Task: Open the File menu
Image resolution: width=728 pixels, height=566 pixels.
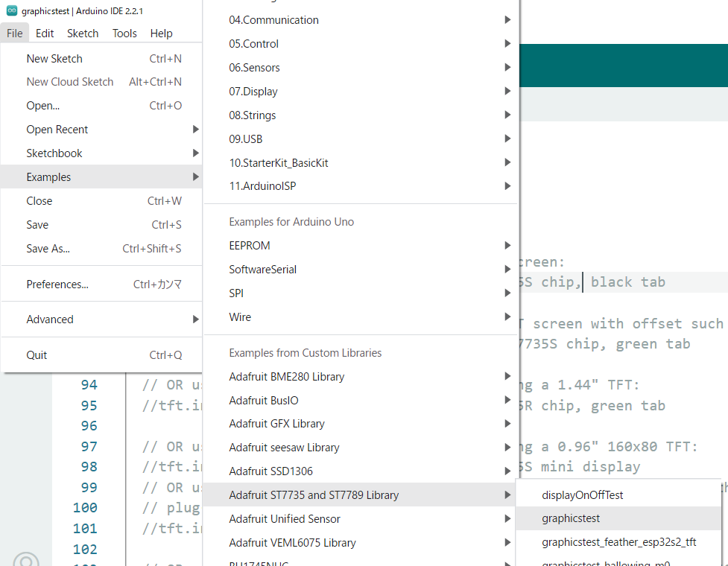Action: tap(14, 34)
